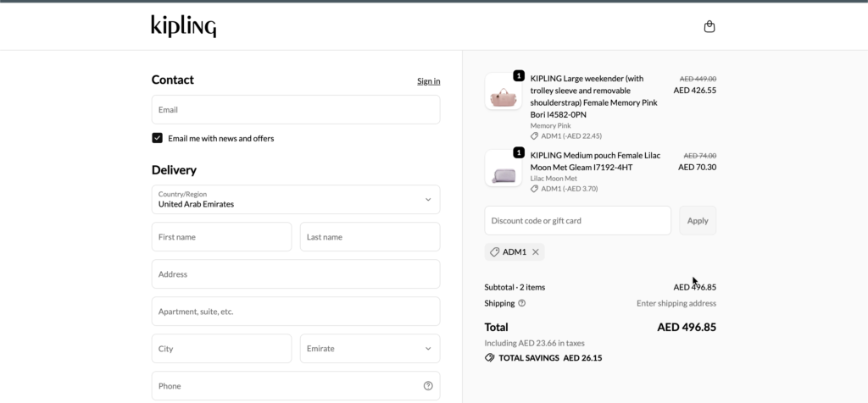Remove the ADM1 discount code
Image resolution: width=868 pixels, height=403 pixels.
pyautogui.click(x=536, y=252)
